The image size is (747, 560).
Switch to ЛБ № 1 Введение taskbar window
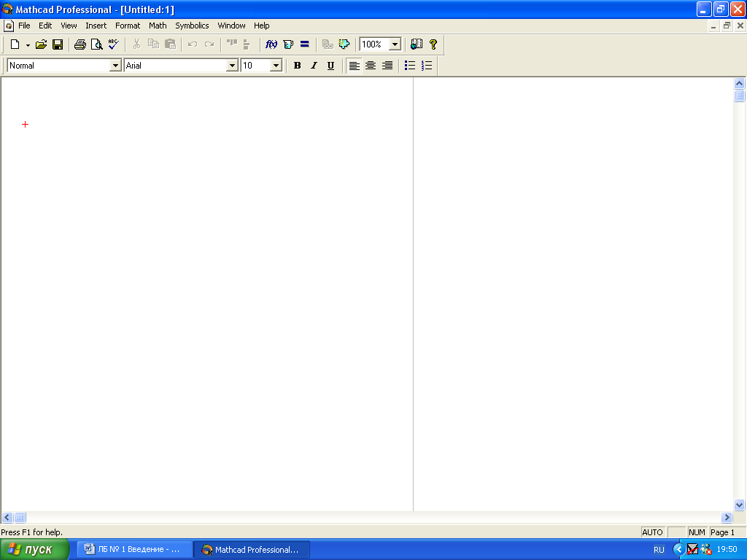click(135, 550)
